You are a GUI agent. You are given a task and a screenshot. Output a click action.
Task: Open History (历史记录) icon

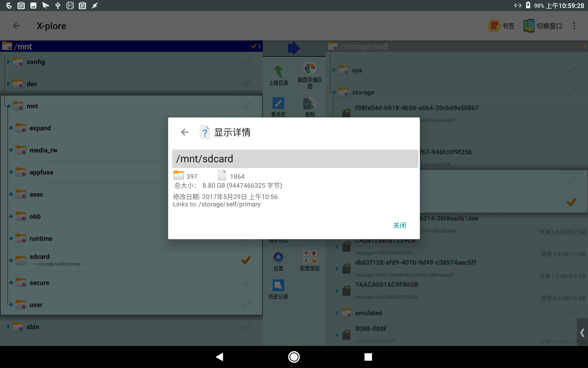point(278,285)
